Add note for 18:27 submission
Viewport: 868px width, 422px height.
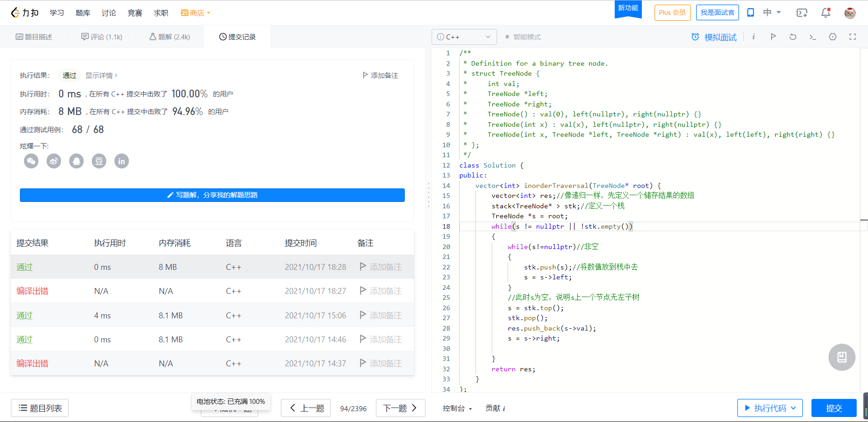click(380, 291)
